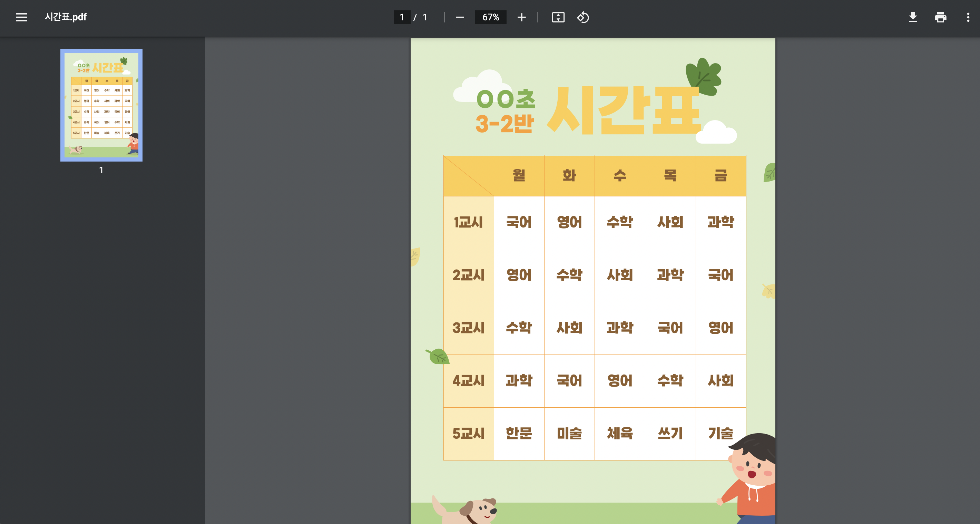Open the more actions three-dot menu
Image resolution: width=980 pixels, height=524 pixels.
point(968,17)
